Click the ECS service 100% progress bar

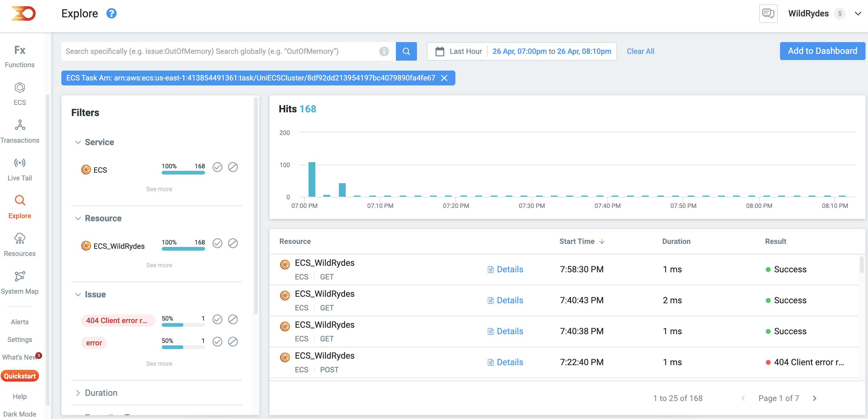click(183, 173)
